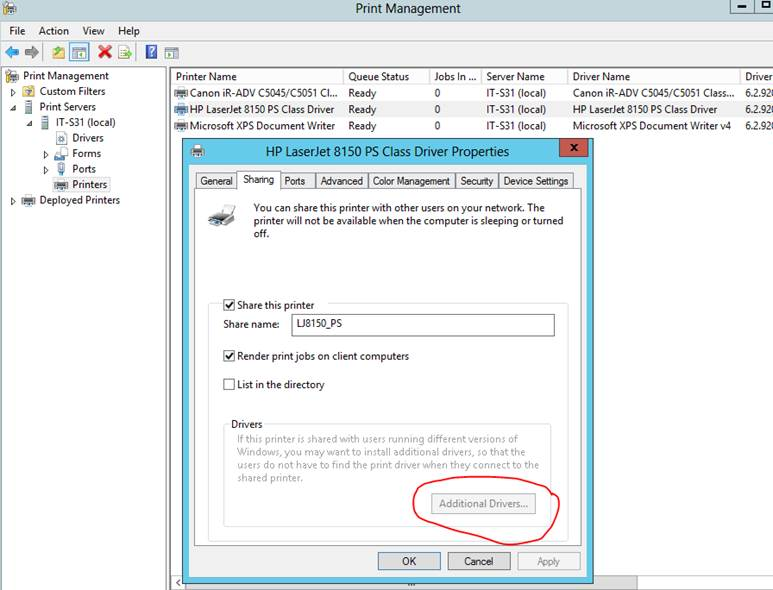Click the Additional Drivers button
The width and height of the screenshot is (773, 590).
click(x=483, y=504)
